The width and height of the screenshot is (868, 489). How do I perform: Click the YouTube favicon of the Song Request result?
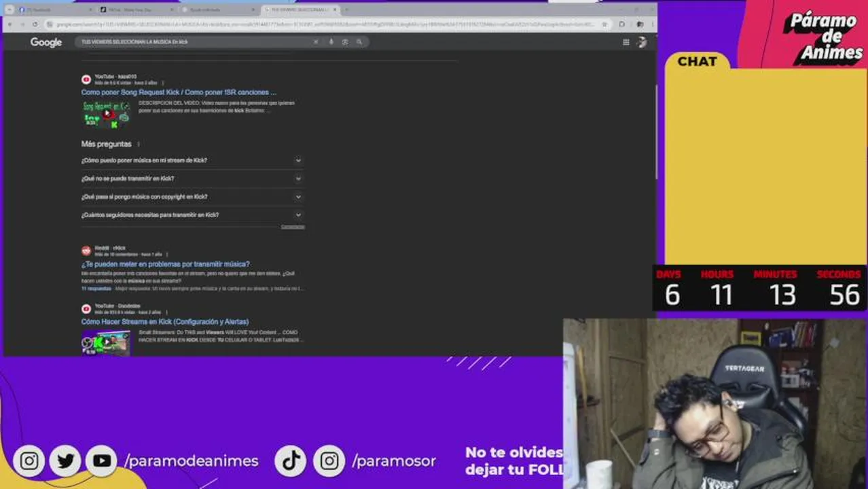tap(86, 79)
